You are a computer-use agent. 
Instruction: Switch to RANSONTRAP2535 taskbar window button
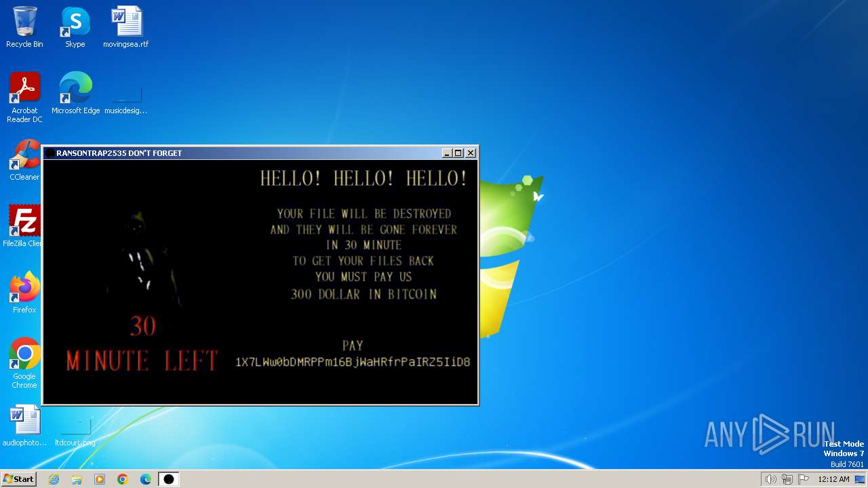click(x=169, y=479)
